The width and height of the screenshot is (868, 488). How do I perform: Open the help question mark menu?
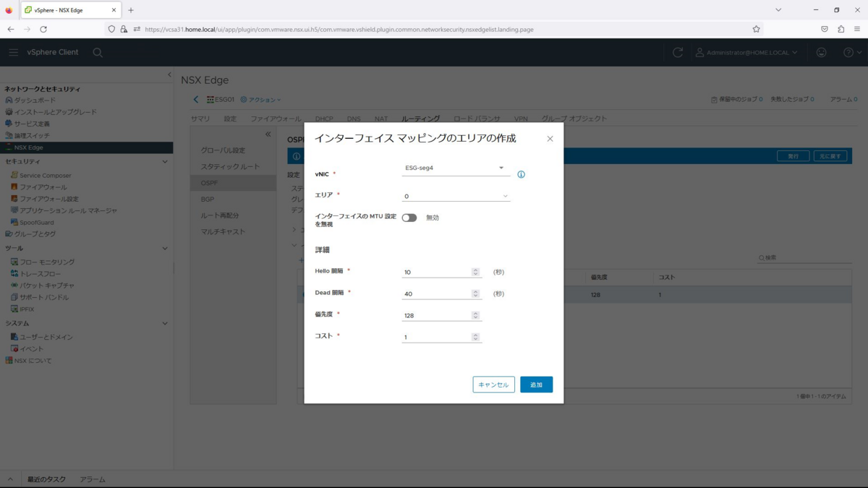(x=852, y=52)
